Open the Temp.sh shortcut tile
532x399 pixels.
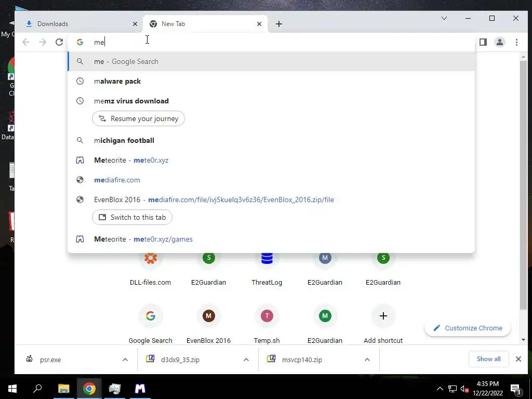[x=267, y=324]
